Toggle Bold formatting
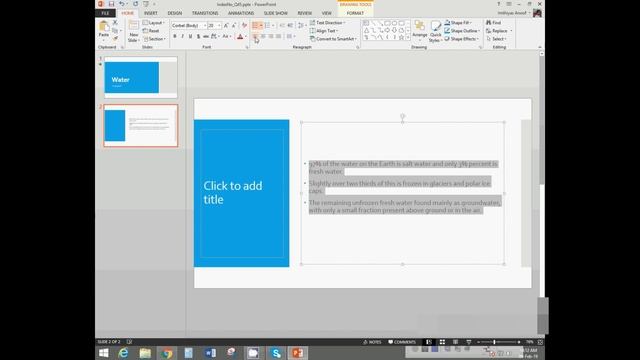The height and width of the screenshot is (360, 640). click(175, 36)
